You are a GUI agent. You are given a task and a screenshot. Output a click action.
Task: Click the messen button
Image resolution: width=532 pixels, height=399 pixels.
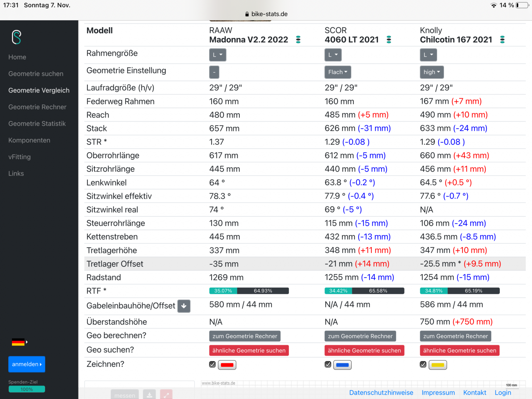(125, 394)
